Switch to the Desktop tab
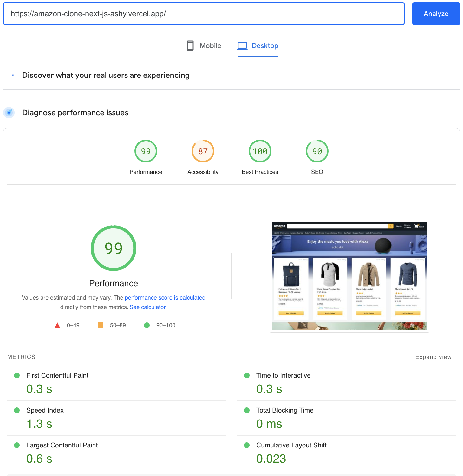This screenshot has width=463, height=476. (x=258, y=46)
